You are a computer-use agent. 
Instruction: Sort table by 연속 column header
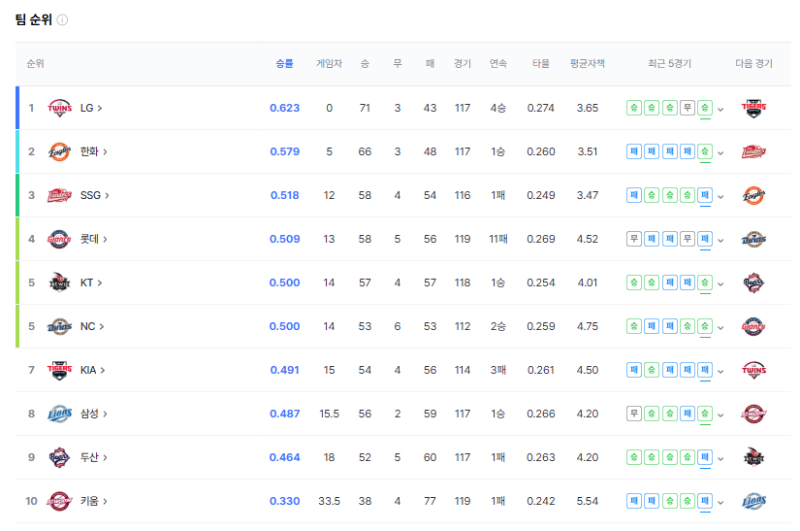click(498, 64)
